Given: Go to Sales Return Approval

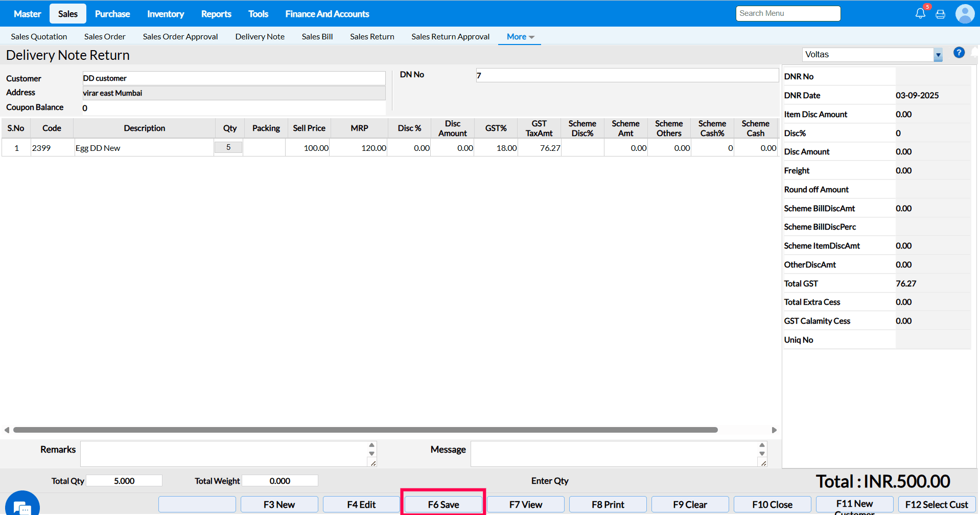Looking at the screenshot, I should [x=450, y=37].
